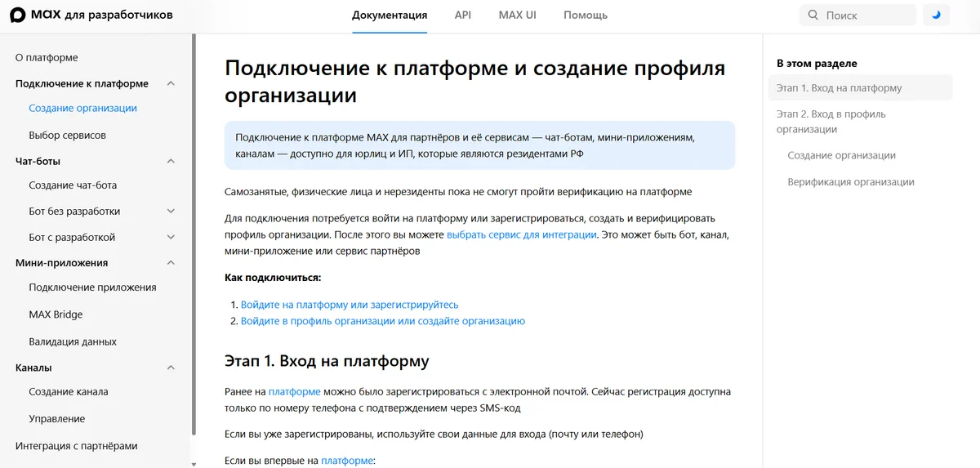Click the search magnifier icon
Screen dimensions: 980x468
click(x=813, y=15)
